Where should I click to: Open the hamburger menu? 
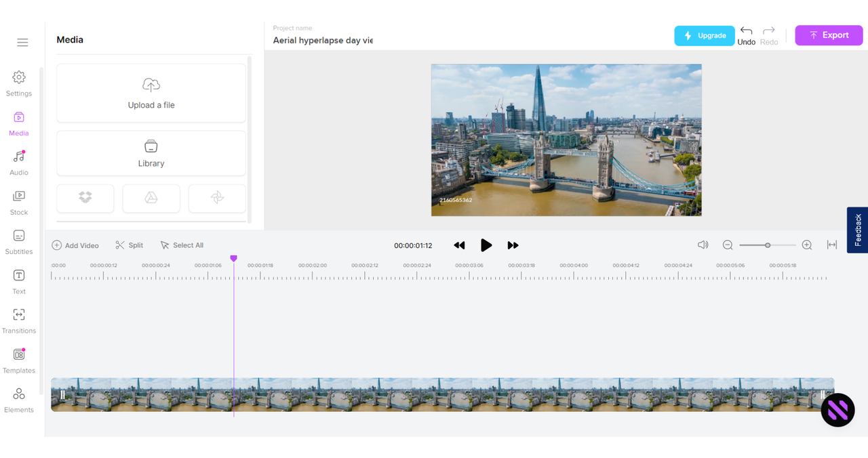point(22,43)
